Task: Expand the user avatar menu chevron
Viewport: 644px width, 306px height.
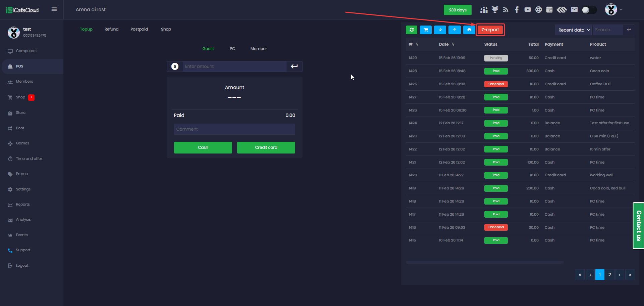Action: [x=621, y=10]
